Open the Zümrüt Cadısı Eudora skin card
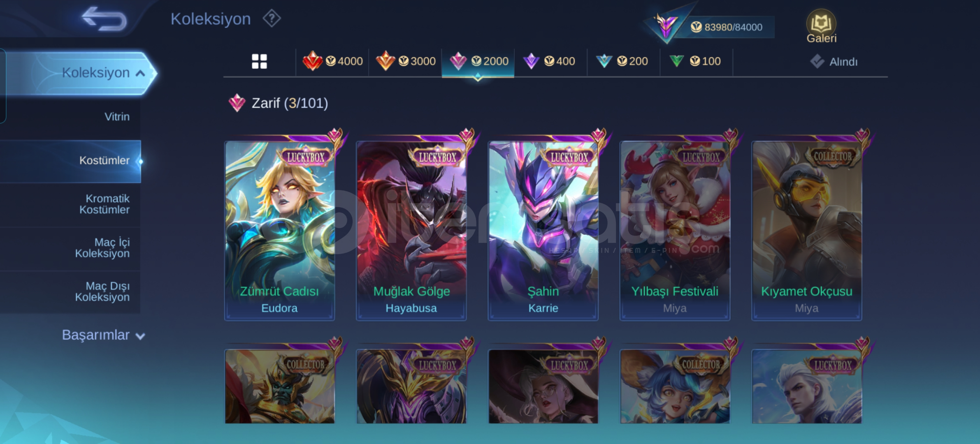Screen dimensions: 980x444 [280, 230]
